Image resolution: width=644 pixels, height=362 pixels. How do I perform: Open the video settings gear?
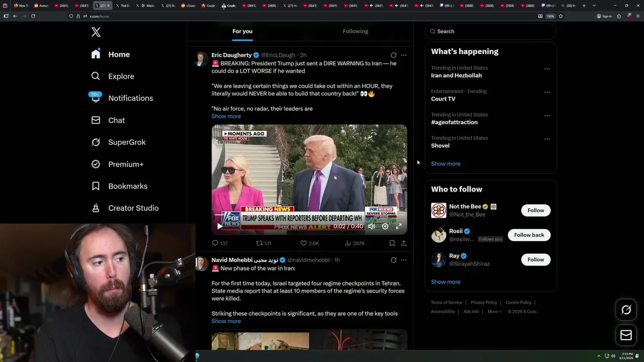pyautogui.click(x=385, y=227)
